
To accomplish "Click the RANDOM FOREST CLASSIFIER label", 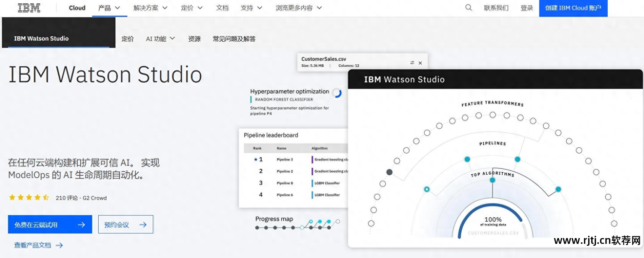I will point(284,100).
